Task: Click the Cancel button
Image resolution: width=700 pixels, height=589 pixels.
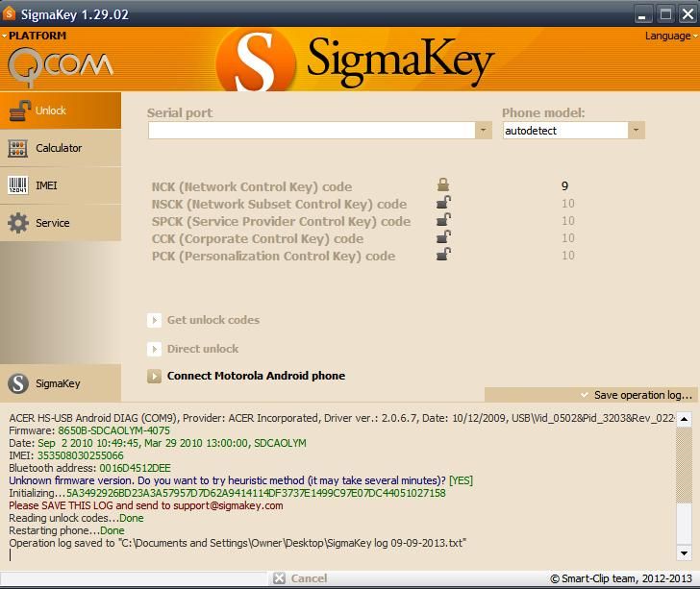Action: coord(300,578)
